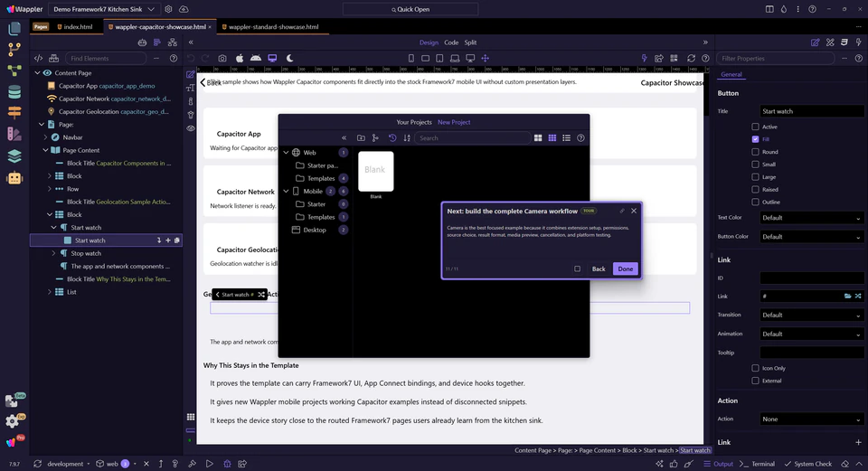Image resolution: width=868 pixels, height=471 pixels.
Task: Click the AI assistant robot sidebar icon
Action: (x=14, y=178)
